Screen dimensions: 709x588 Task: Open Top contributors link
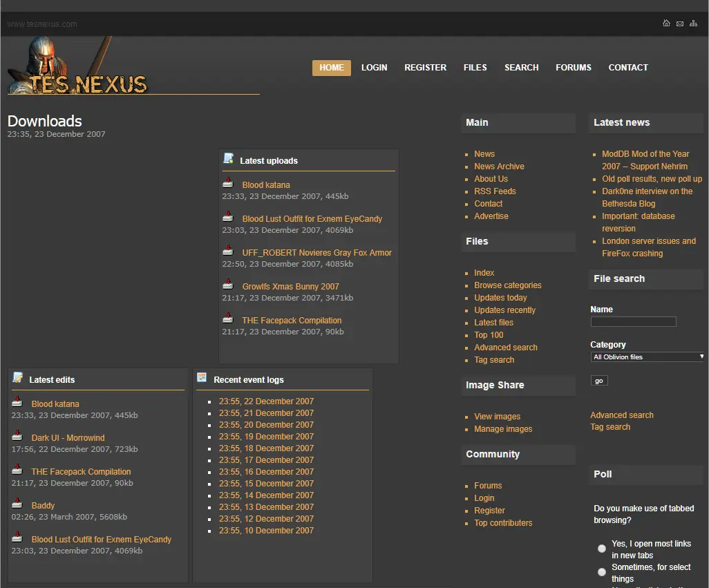tap(503, 523)
